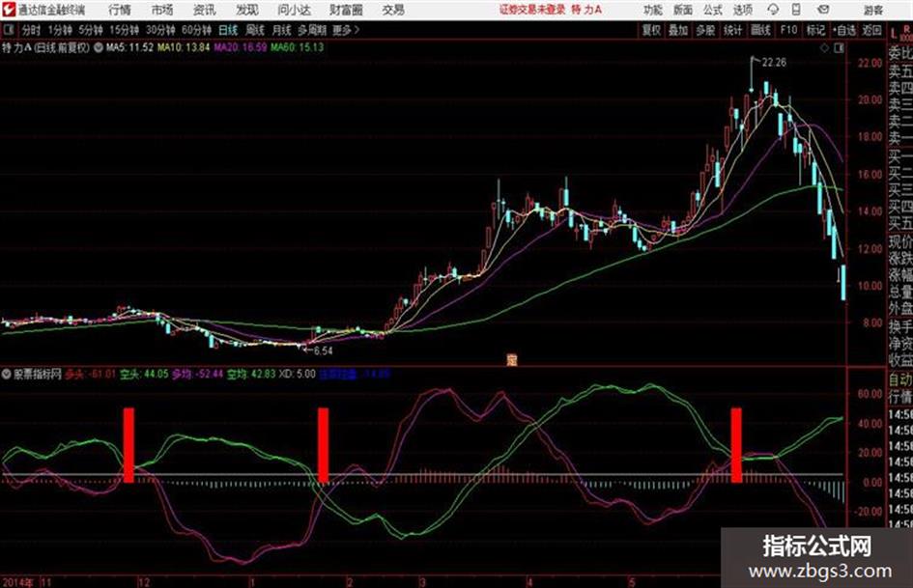
Task: Click the 股票指标网 indicator name
Action: tap(38, 374)
